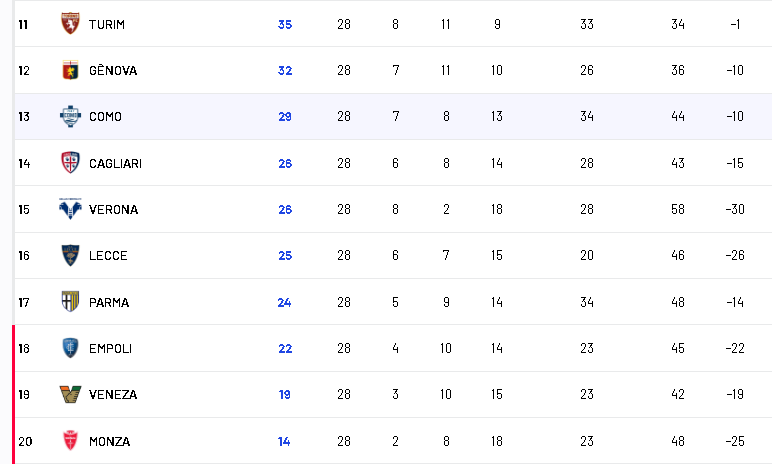Open the TURIM team link
772x464 pixels.
(106, 24)
